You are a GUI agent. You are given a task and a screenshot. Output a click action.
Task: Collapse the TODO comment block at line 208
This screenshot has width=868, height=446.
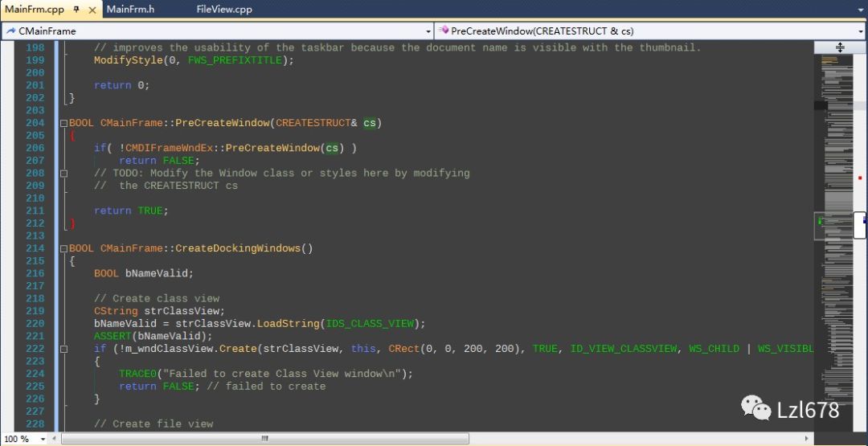[63, 174]
